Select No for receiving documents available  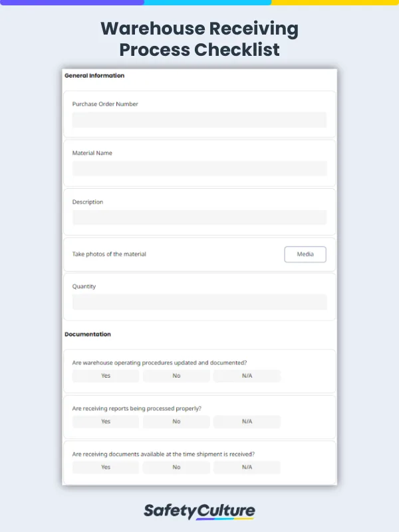point(176,467)
